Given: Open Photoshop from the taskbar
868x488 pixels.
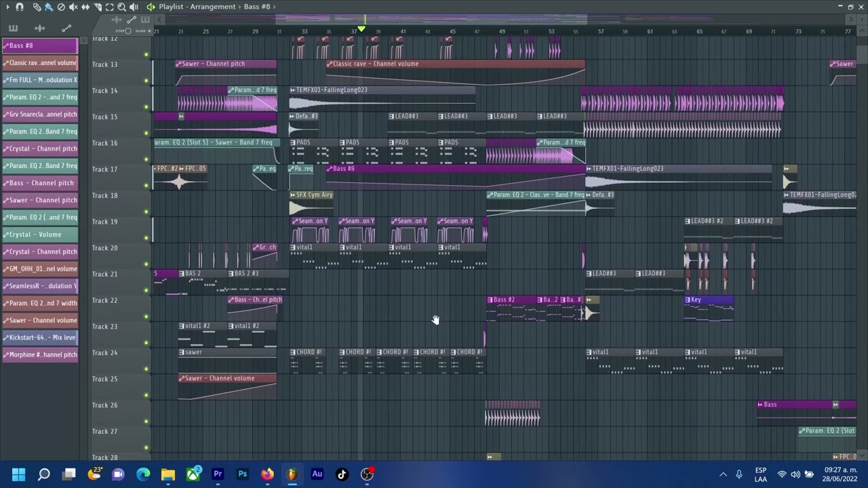Looking at the screenshot, I should pos(242,474).
